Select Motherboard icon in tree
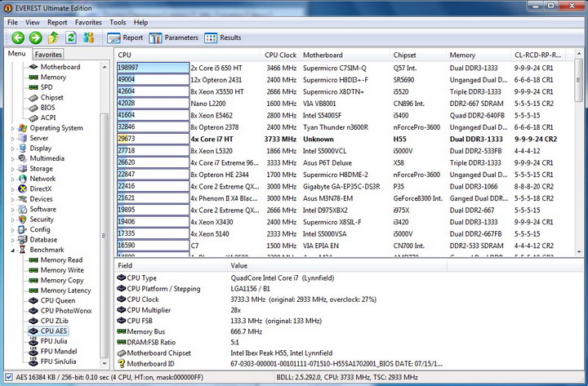Viewport: 588px width, 386px height. pos(33,67)
